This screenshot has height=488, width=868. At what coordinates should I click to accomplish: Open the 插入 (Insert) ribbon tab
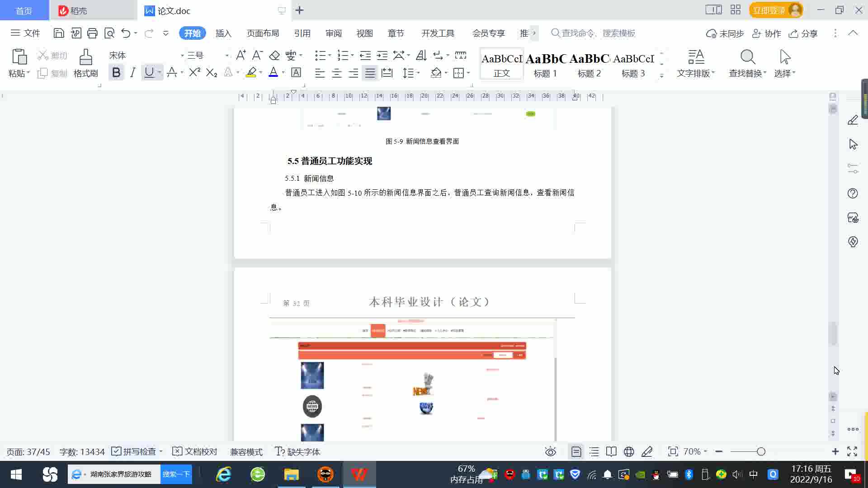(223, 33)
